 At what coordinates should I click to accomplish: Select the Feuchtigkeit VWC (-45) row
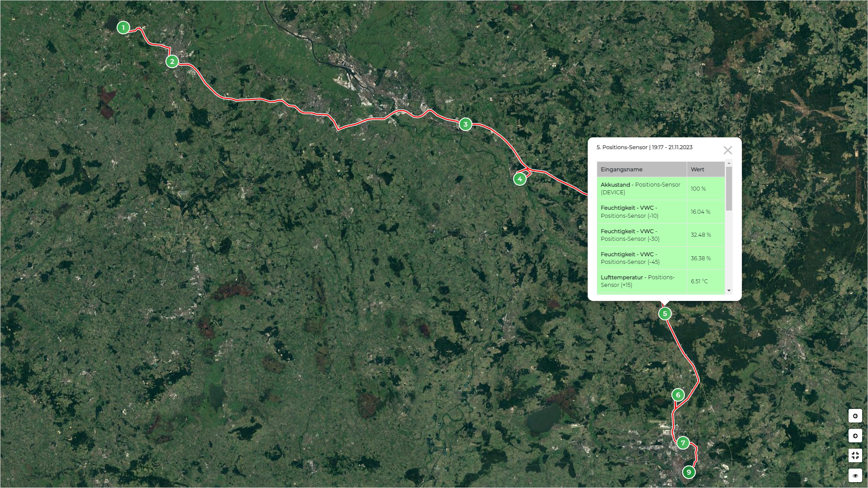click(x=661, y=258)
